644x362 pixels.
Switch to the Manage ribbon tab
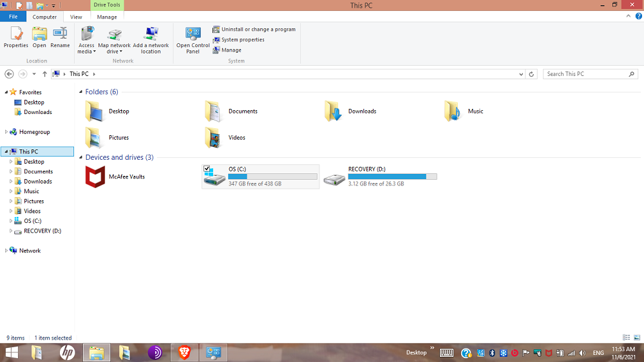(107, 17)
